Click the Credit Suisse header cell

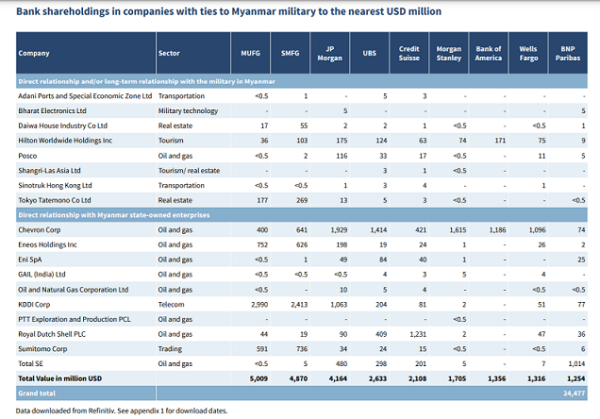(x=409, y=53)
